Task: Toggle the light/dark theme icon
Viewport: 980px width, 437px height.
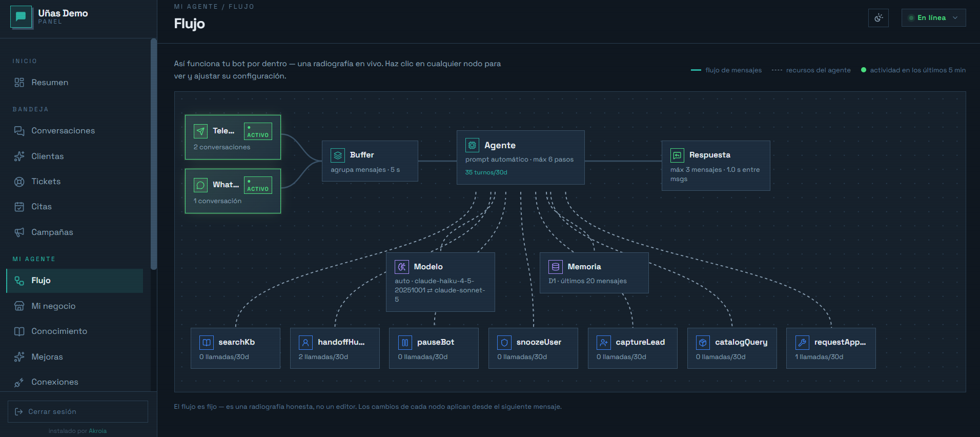Action: [x=879, y=18]
